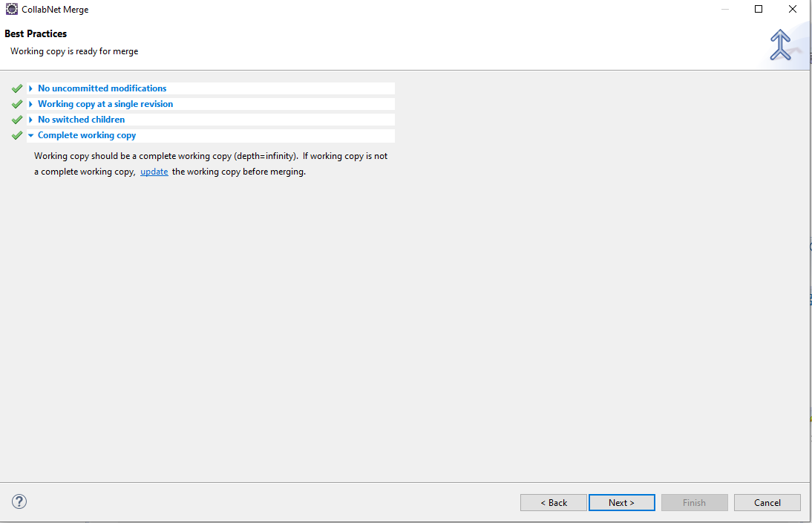
Task: Click green checkmark beside Working copy at single revision
Action: click(x=17, y=104)
